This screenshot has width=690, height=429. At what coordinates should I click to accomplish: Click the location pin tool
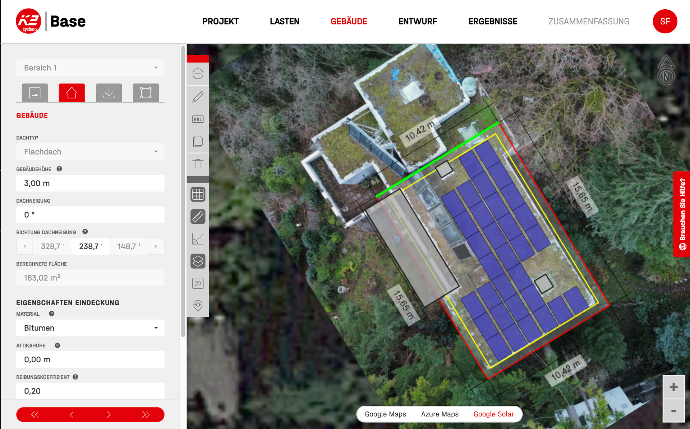198,305
